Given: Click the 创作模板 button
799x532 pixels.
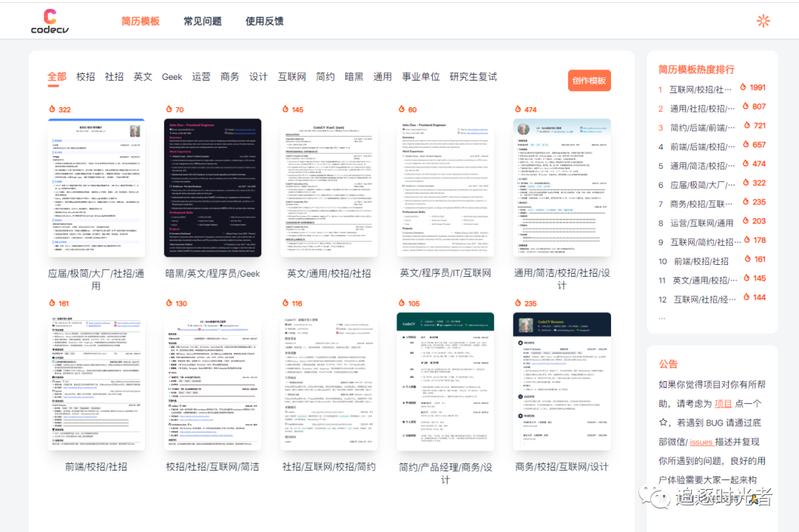Looking at the screenshot, I should (589, 80).
